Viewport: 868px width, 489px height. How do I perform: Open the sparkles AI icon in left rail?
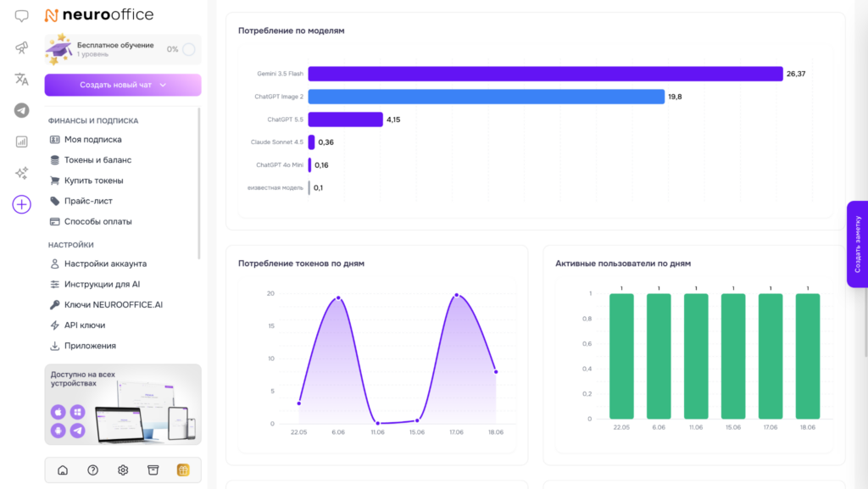coord(21,173)
